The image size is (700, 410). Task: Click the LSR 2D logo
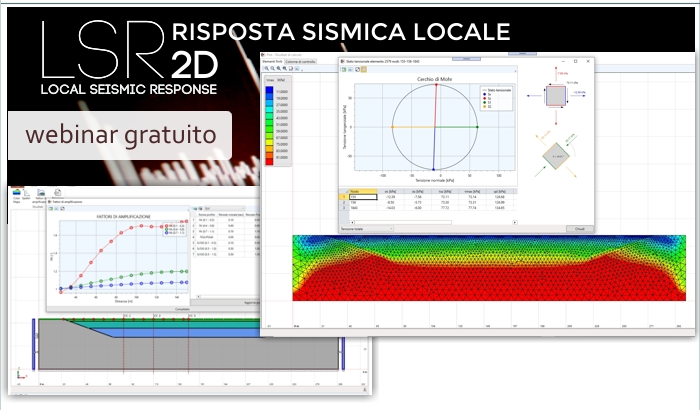[x=129, y=57]
